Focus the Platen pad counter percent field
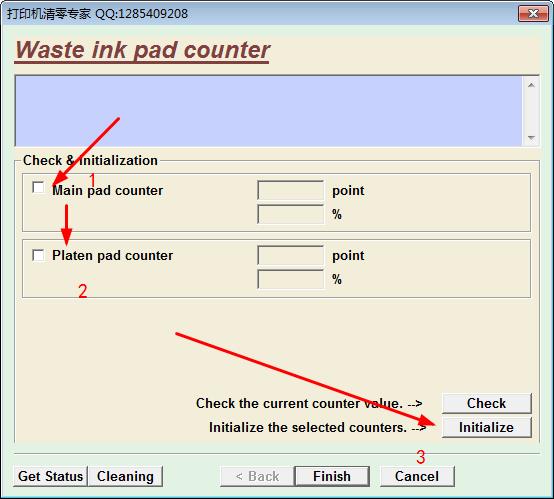 (x=290, y=279)
